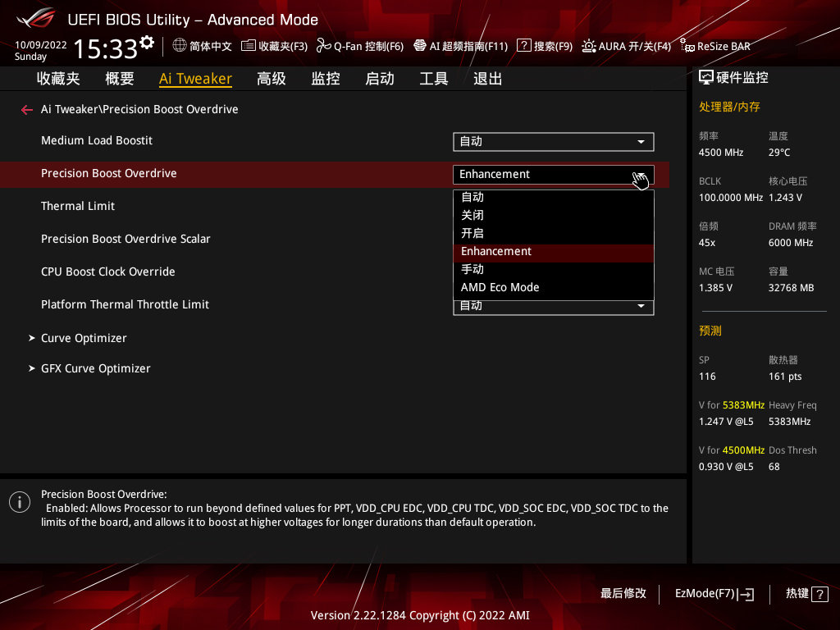The image size is (840, 630).
Task: Open the clock settings gear icon
Action: (x=147, y=43)
